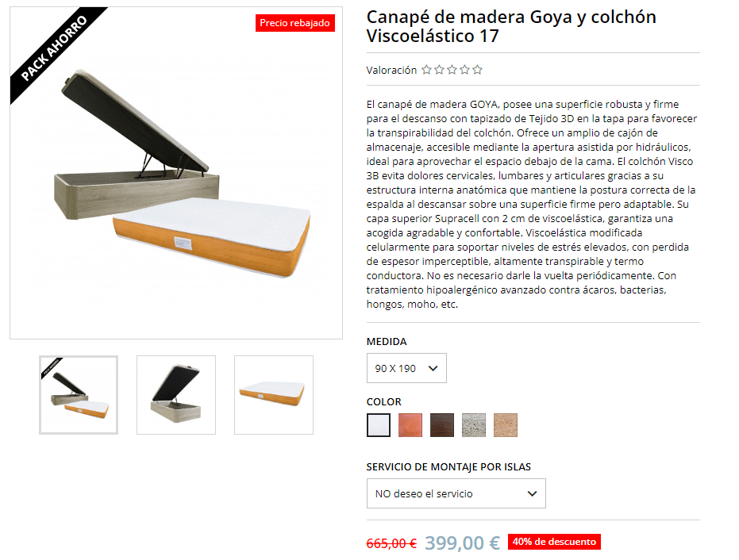Click the Precio rebajado red badge
Image resolution: width=739 pixels, height=560 pixels.
point(295,23)
